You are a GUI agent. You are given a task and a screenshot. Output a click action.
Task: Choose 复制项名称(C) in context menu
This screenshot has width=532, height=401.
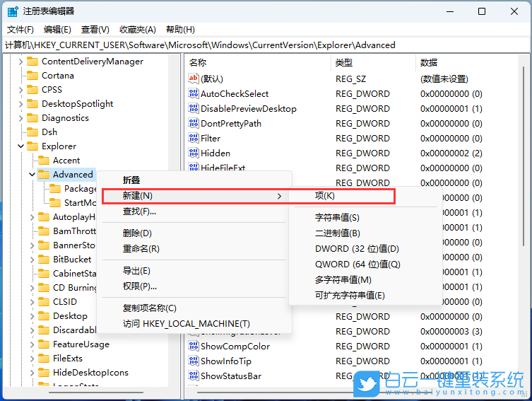click(x=194, y=308)
